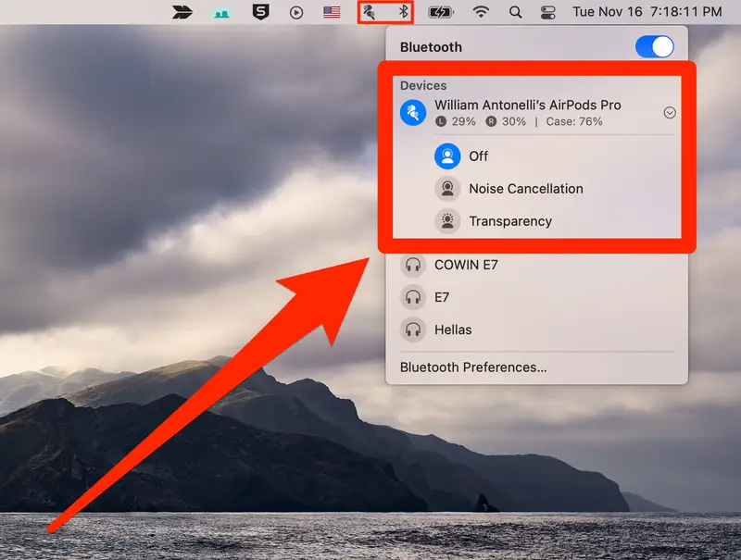Open the Bluetooth menu bar icon

[403, 12]
